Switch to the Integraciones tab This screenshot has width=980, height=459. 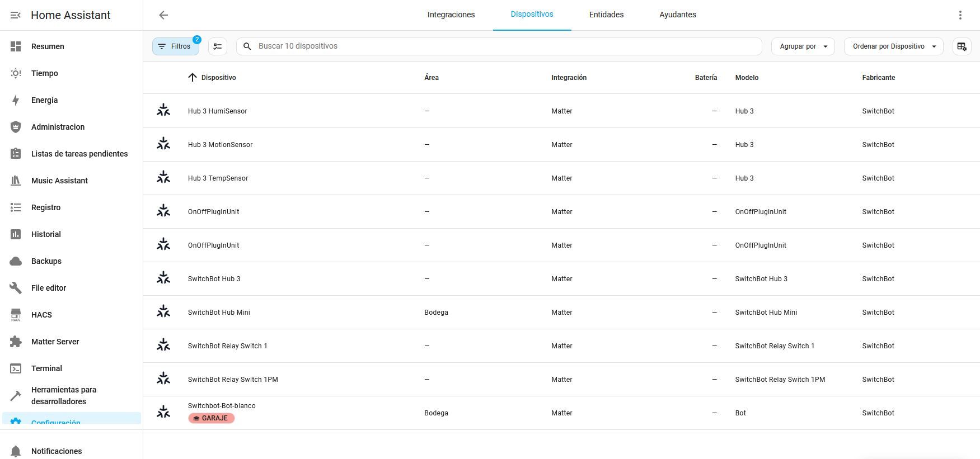451,15
